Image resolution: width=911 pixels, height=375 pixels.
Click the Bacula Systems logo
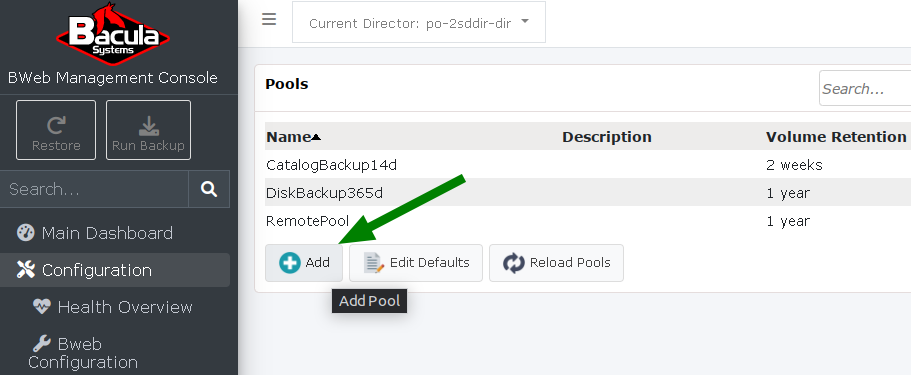(x=113, y=30)
